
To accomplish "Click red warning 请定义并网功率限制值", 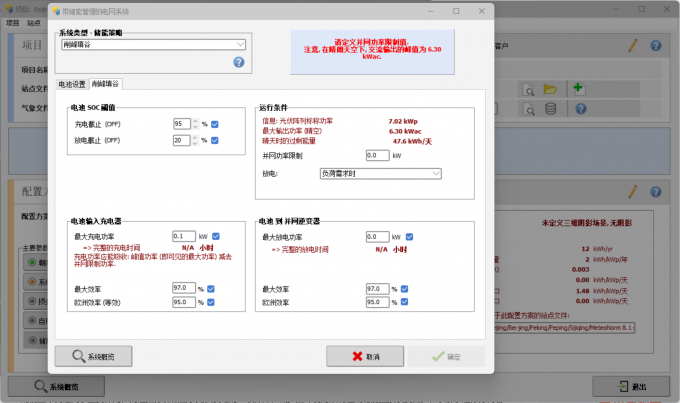I will (x=371, y=42).
